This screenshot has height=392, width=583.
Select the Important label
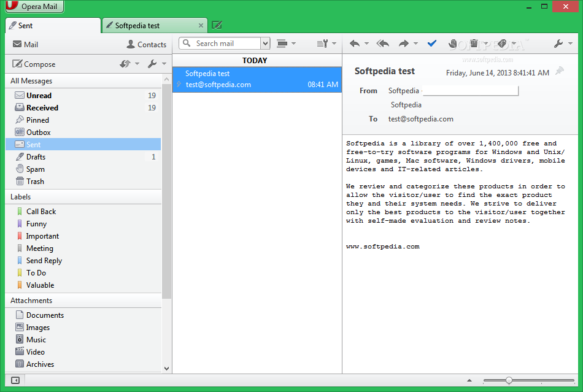pos(83,236)
